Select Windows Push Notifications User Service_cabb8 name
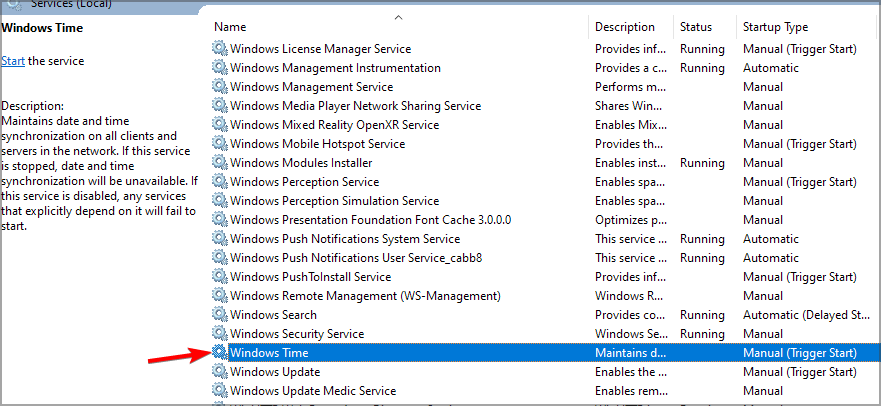Image resolution: width=881 pixels, height=406 pixels. (356, 258)
